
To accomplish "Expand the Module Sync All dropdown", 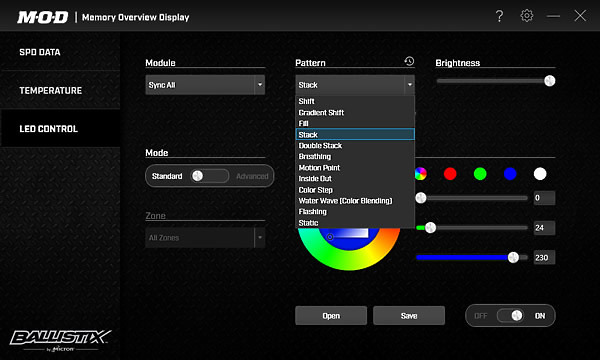I will pos(205,85).
